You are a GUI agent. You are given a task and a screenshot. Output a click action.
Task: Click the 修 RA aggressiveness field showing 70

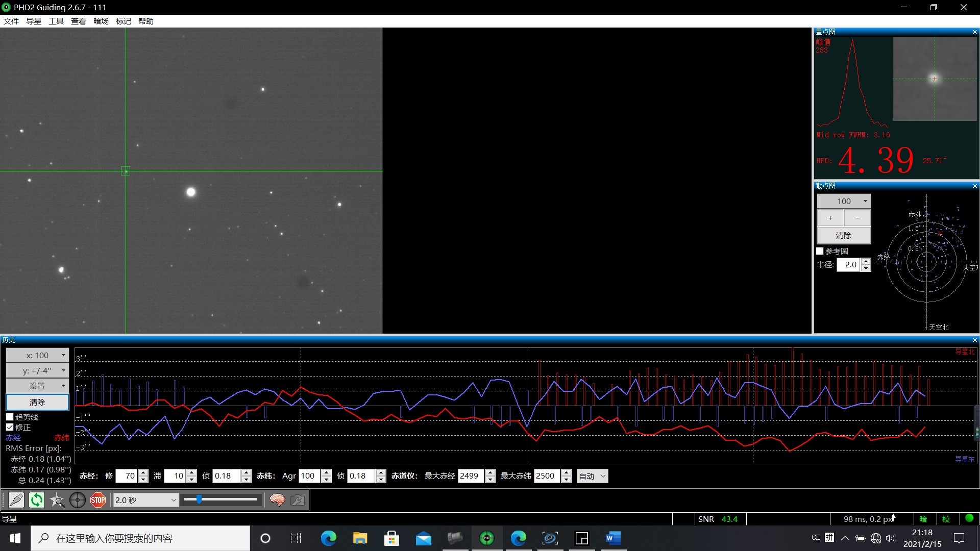click(127, 476)
